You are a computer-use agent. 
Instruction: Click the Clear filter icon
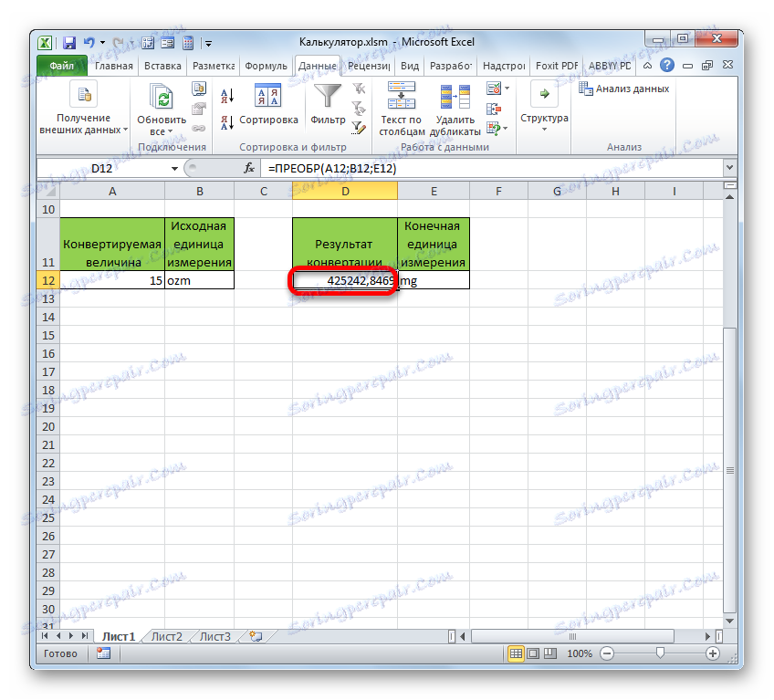tap(359, 89)
